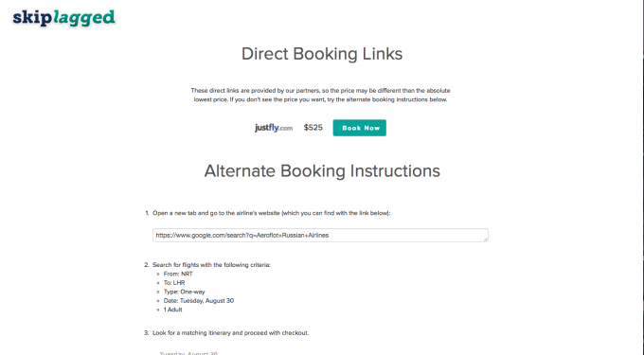This screenshot has width=644, height=355.
Task: Click step 3 matching itinerary text
Action: click(230, 333)
